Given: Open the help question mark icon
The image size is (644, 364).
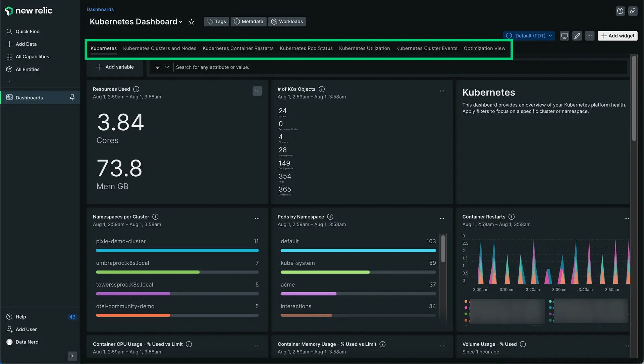Looking at the screenshot, I should point(620,11).
